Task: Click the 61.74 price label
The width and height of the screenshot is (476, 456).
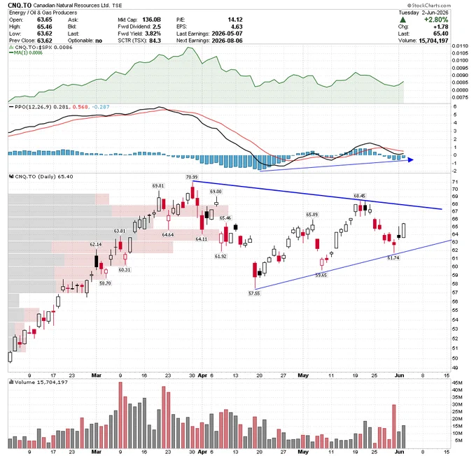Action: pyautogui.click(x=393, y=257)
